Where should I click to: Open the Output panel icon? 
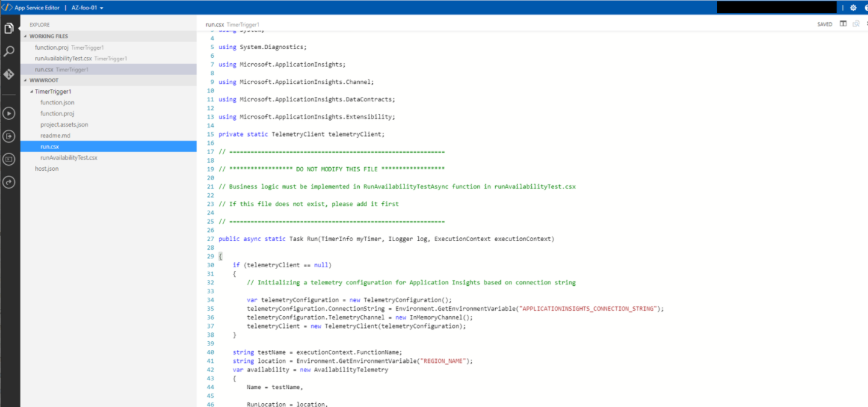click(x=8, y=137)
